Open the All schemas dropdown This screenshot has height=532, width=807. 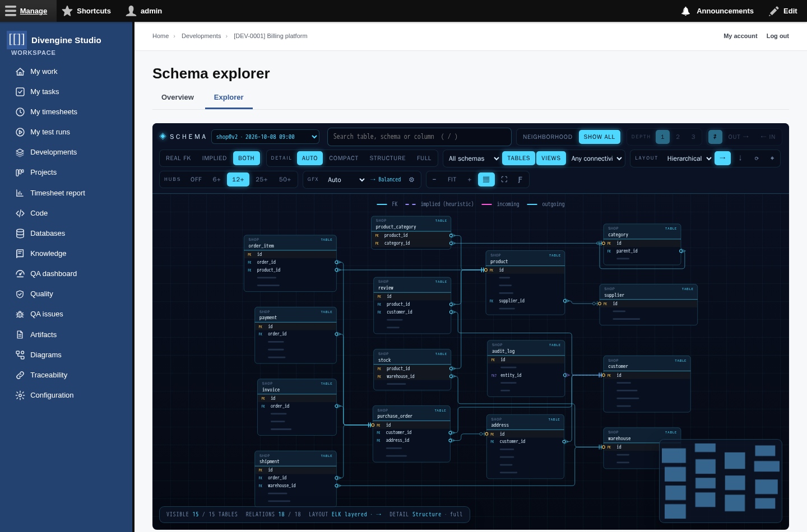(x=472, y=158)
